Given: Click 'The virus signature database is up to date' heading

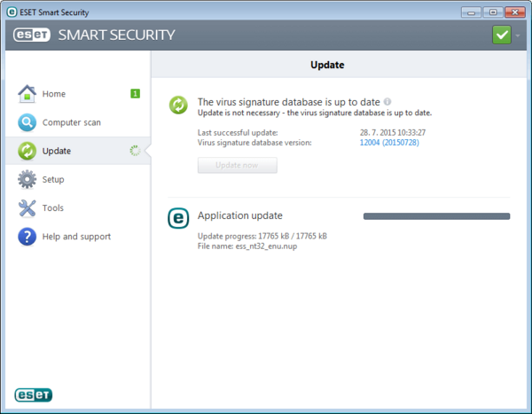Looking at the screenshot, I should [x=289, y=102].
